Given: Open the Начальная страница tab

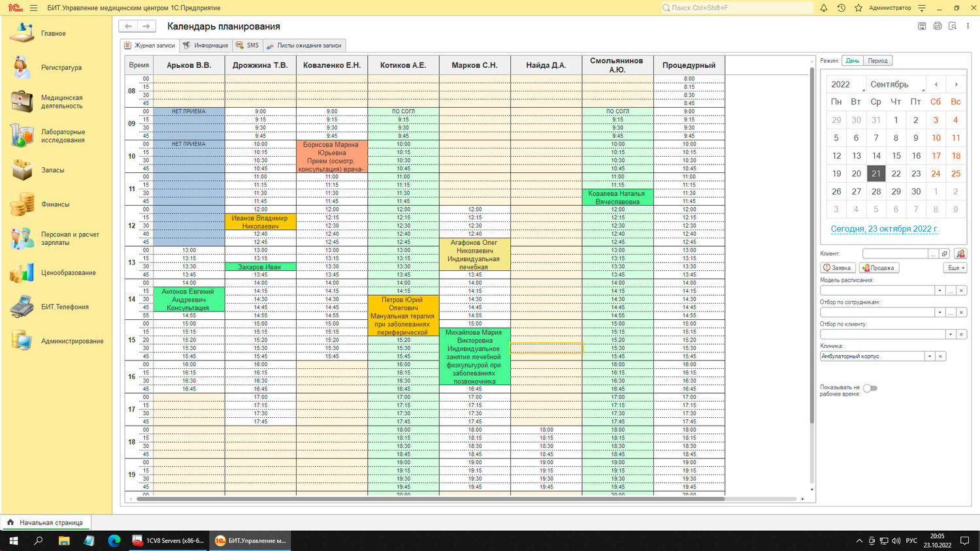Looking at the screenshot, I should click(x=46, y=522).
